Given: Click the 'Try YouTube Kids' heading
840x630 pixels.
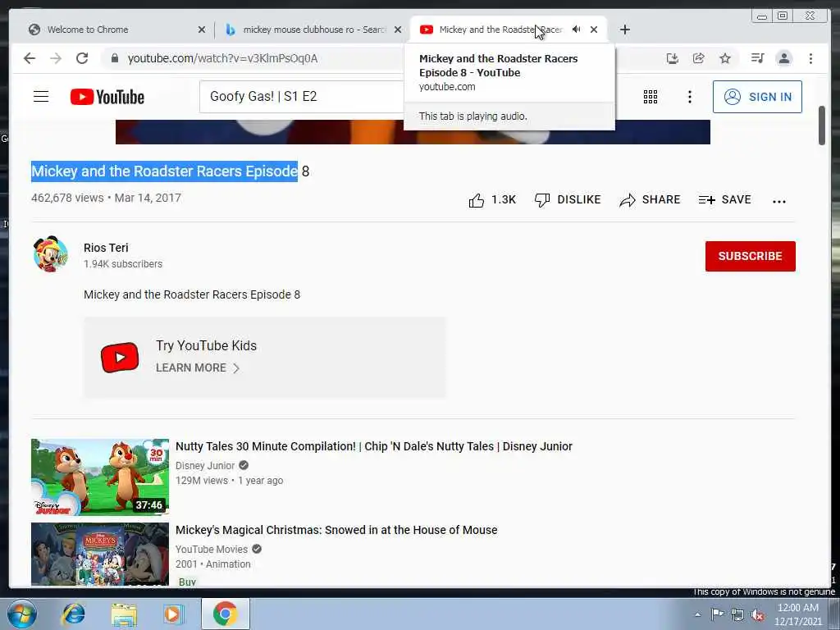Looking at the screenshot, I should (206, 345).
